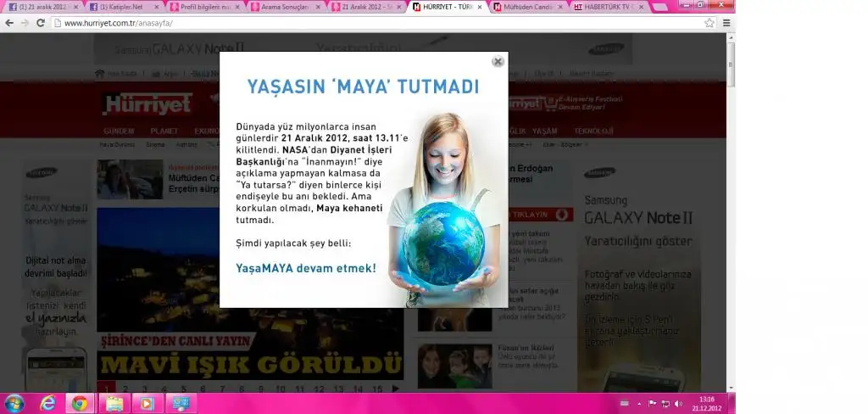Select slide 1 in the headline pager
This screenshot has height=414, width=868.
point(106,388)
